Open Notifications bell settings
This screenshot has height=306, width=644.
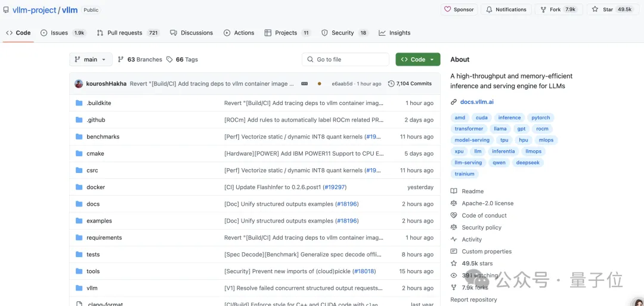(x=506, y=10)
